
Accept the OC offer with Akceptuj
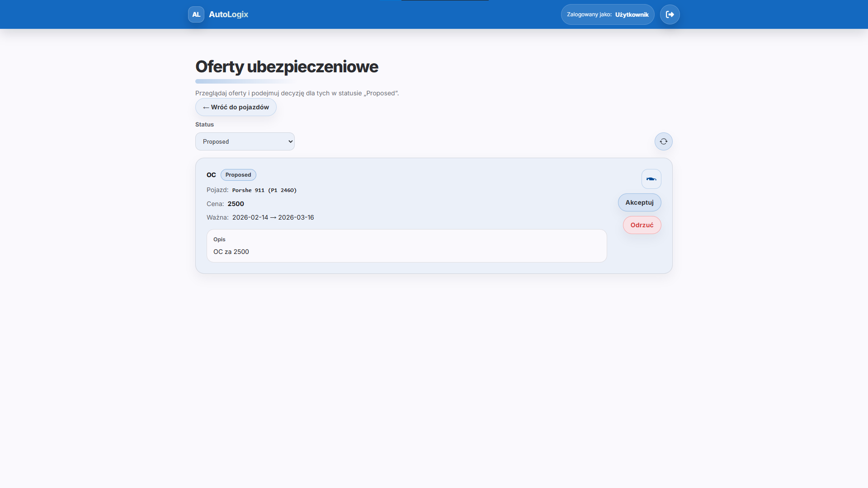640,202
